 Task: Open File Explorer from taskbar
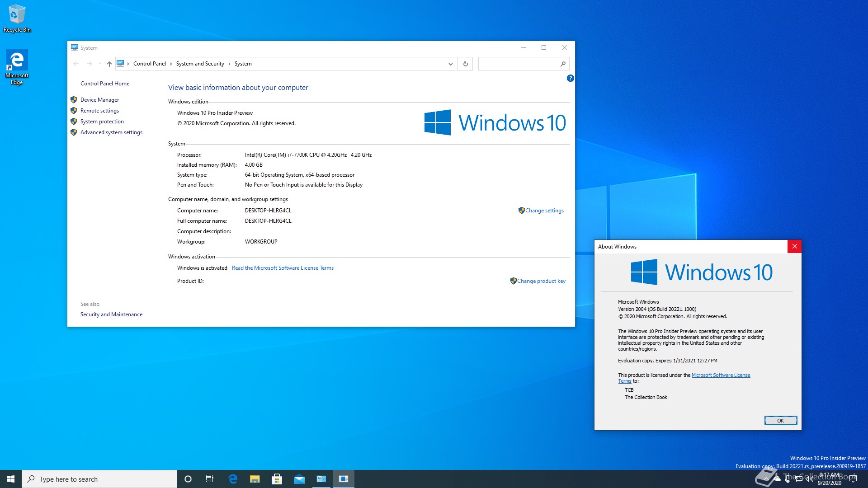pyautogui.click(x=255, y=479)
